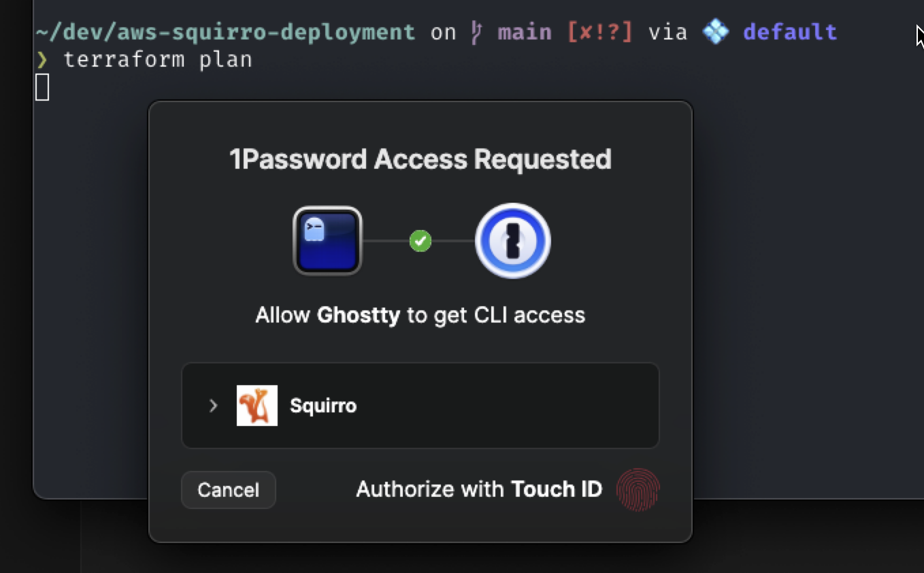924x573 pixels.
Task: Click the terminal block cursor
Action: [42, 87]
